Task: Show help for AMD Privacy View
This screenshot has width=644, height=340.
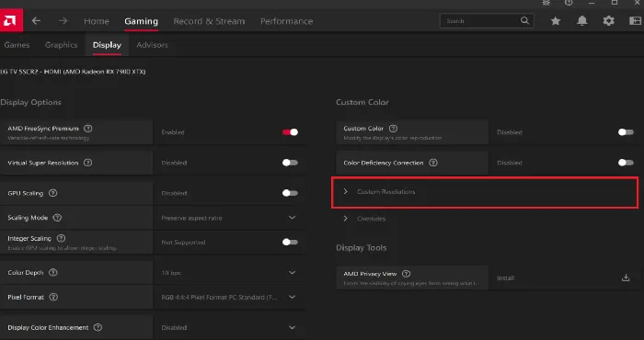Action: [x=407, y=274]
